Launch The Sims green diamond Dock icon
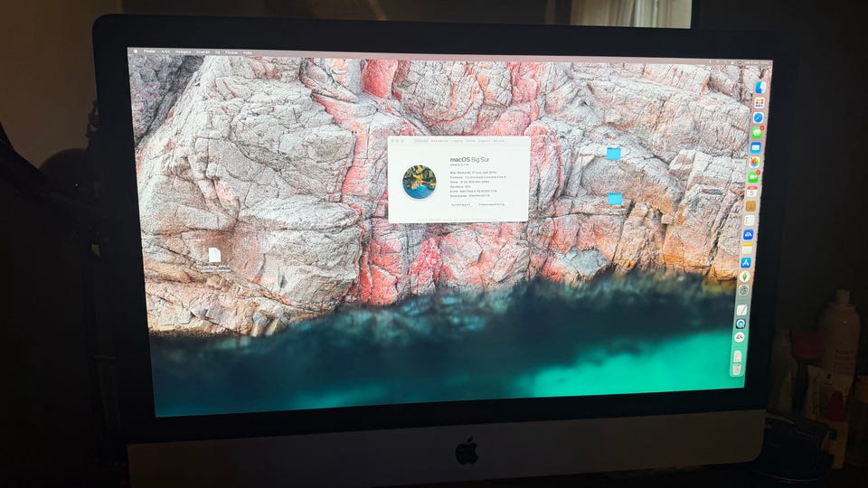 [x=744, y=277]
